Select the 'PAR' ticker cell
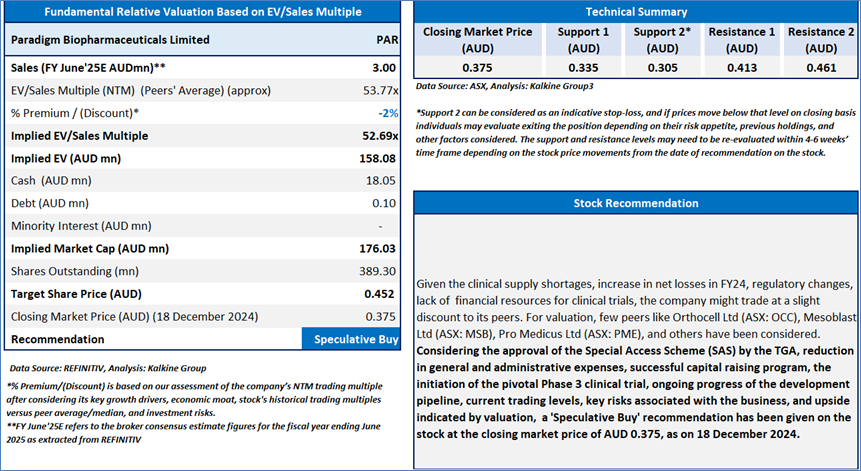Screen dimensions: 861x471 click(x=387, y=40)
